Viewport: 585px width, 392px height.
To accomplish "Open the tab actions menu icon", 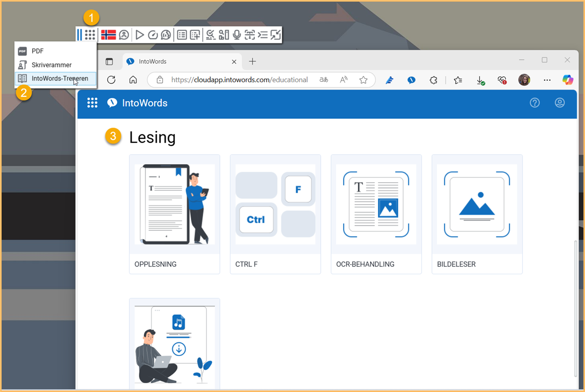I will pyautogui.click(x=109, y=61).
